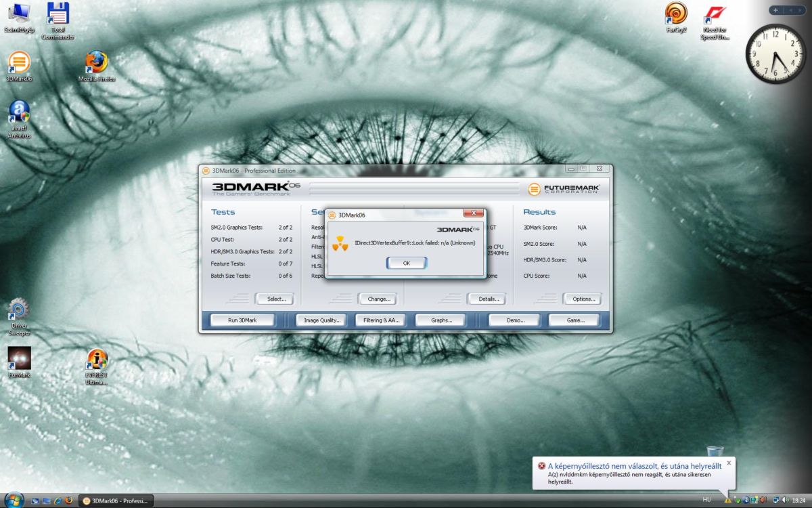Select the avast! Antivirus desktop icon

pyautogui.click(x=19, y=119)
